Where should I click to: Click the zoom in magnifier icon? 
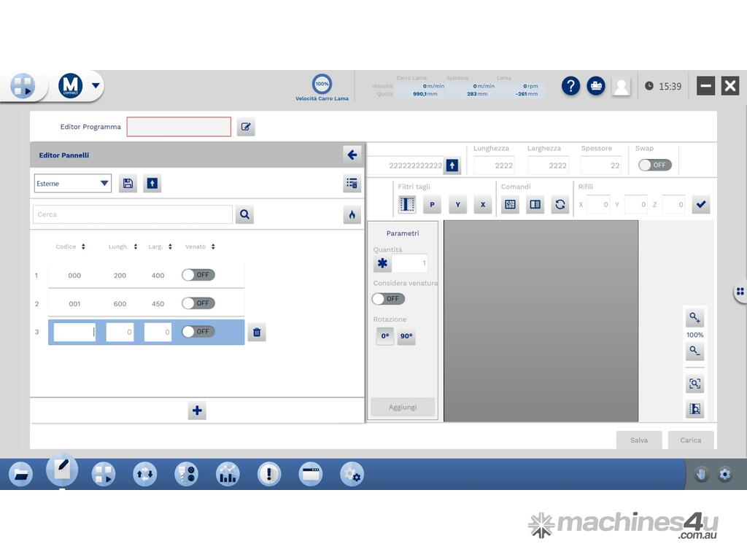[694, 318]
